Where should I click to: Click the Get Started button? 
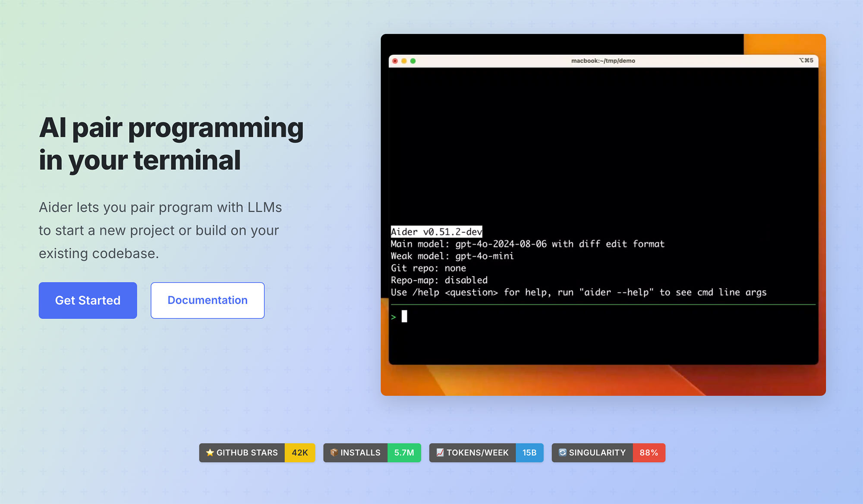pos(88,301)
